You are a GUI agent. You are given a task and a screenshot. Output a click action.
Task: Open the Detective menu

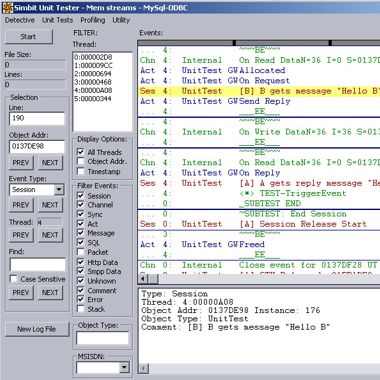[x=20, y=20]
